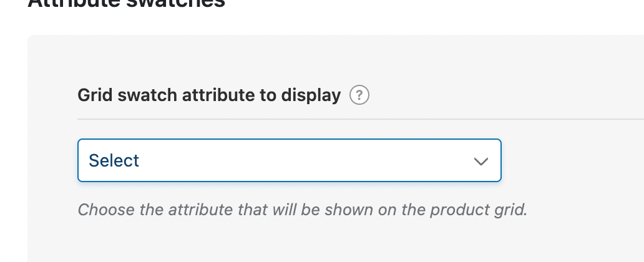The width and height of the screenshot is (644, 262).
Task: Click the white area above the panel
Action: click(x=374, y=19)
